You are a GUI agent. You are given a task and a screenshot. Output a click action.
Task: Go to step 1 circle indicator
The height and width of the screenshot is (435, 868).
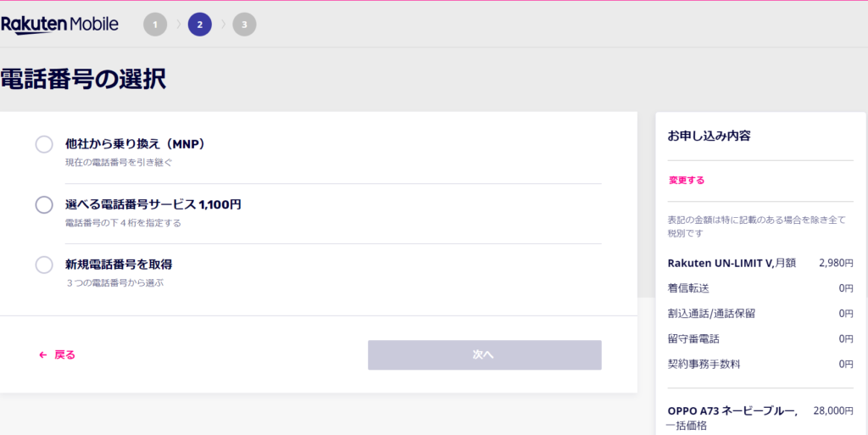[x=155, y=25]
